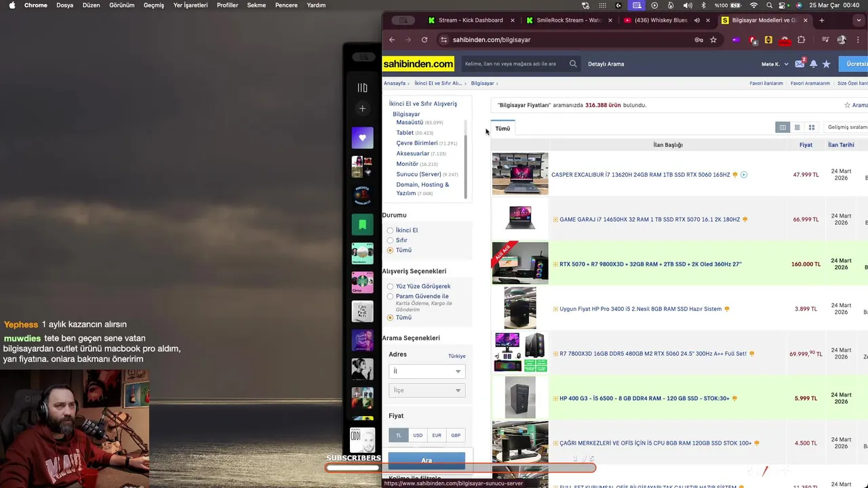Choose USD currency toggle
Viewport: 868px width, 488px height.
click(418, 435)
